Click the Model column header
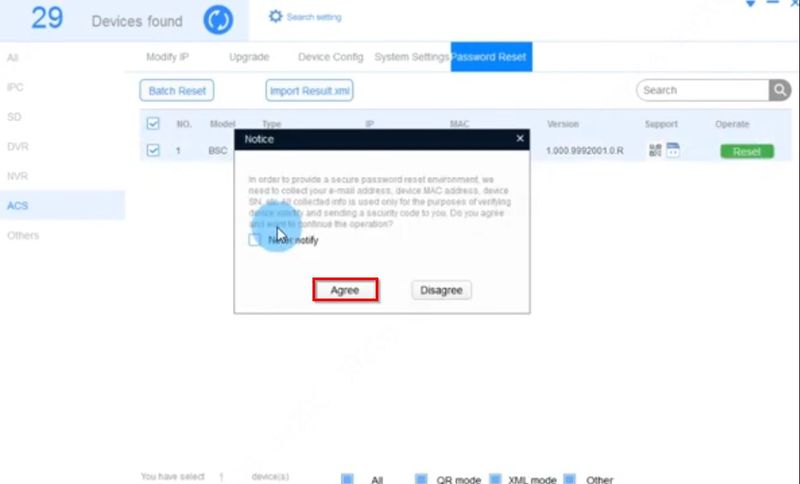The width and height of the screenshot is (800, 484). (x=222, y=124)
